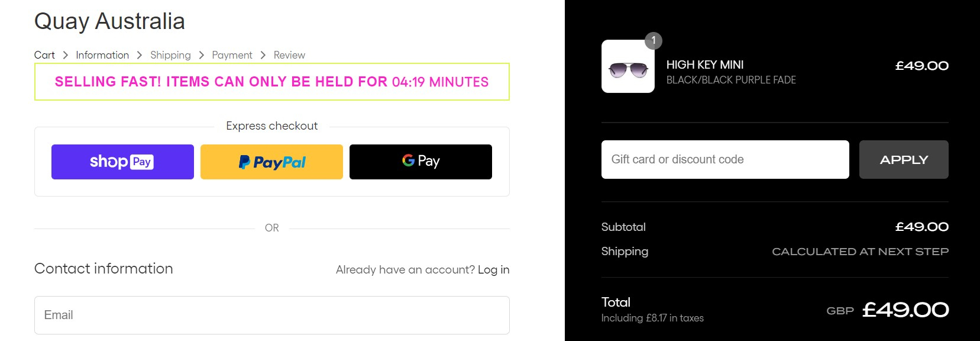Go back to Cart breadcrumb
This screenshot has height=341, width=980.
click(44, 55)
